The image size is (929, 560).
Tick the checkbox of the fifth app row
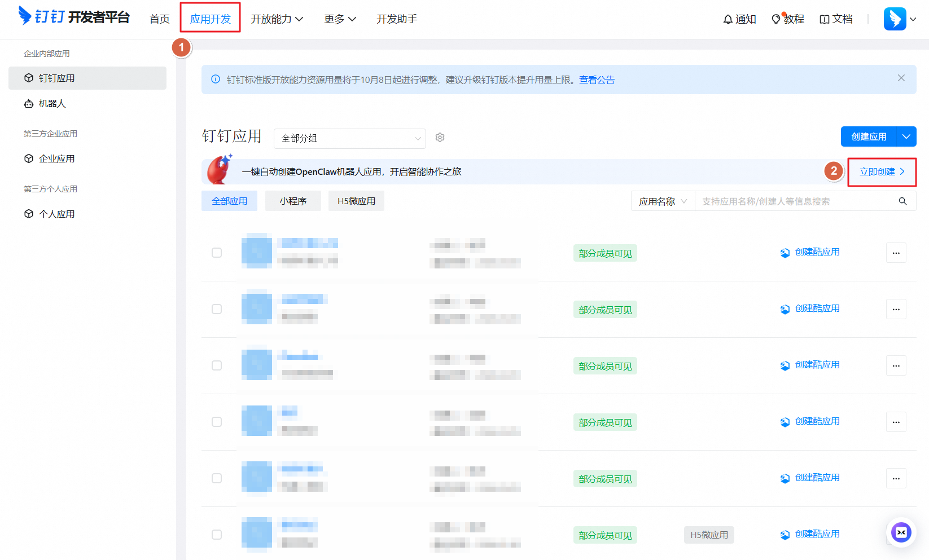pyautogui.click(x=217, y=478)
